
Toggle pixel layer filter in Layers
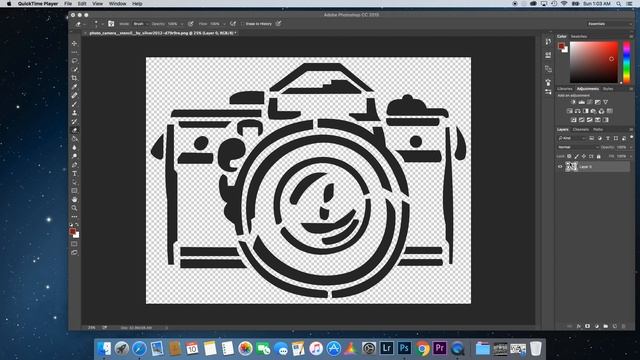click(x=591, y=138)
